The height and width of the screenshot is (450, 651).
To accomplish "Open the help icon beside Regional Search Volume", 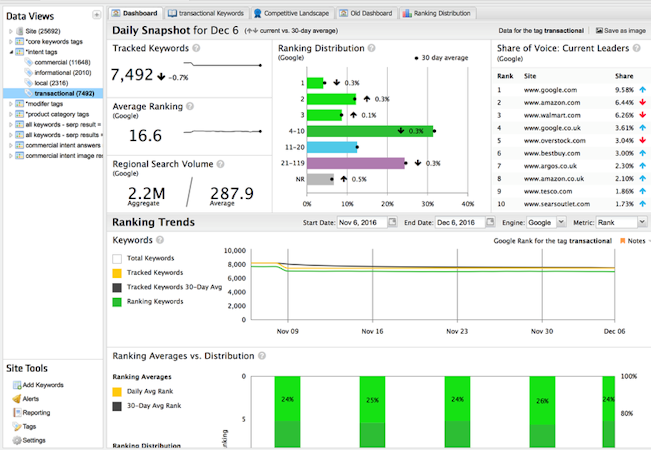I will pos(220,164).
